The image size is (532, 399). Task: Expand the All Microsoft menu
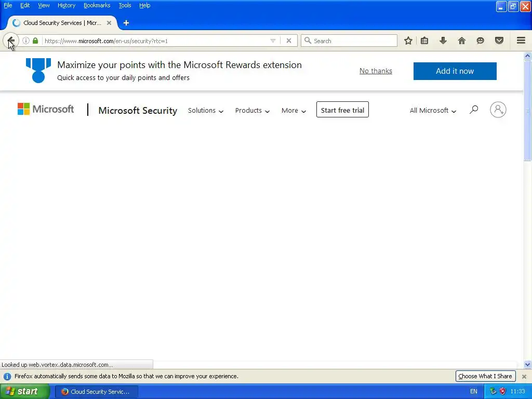pos(433,111)
